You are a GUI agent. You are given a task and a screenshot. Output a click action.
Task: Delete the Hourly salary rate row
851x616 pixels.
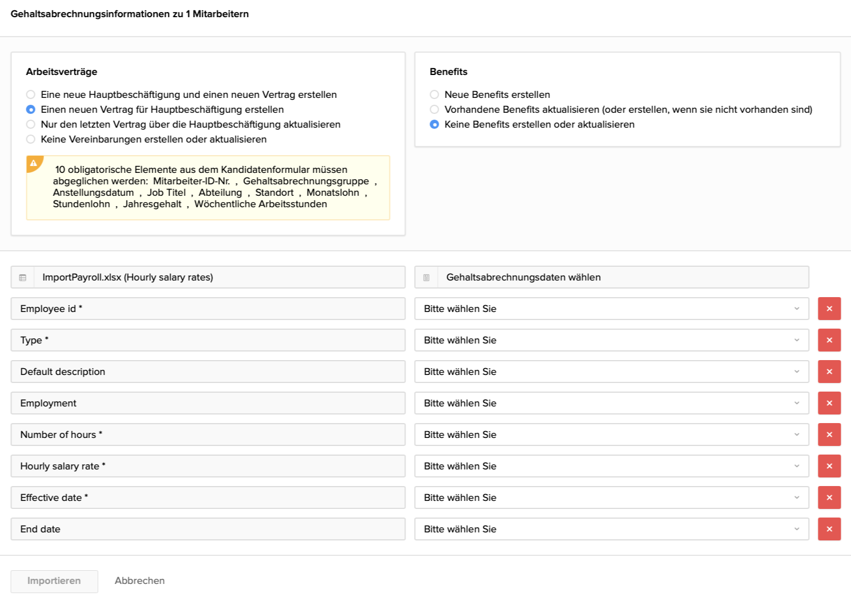tap(829, 466)
